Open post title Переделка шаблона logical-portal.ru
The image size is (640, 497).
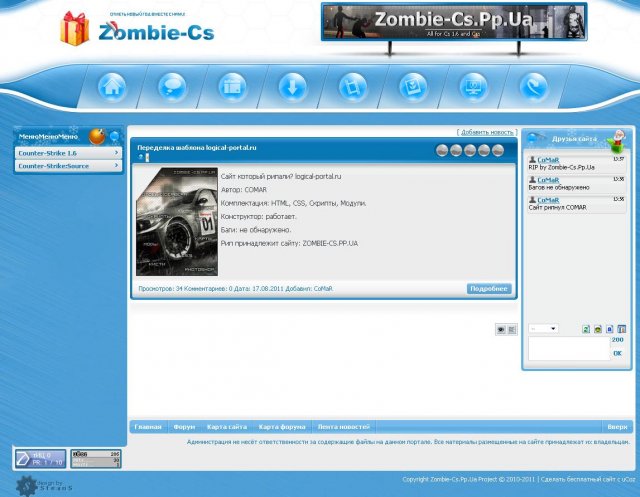tap(197, 148)
